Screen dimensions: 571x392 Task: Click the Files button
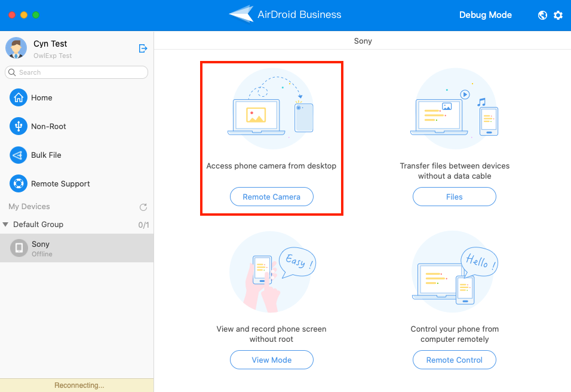454,197
